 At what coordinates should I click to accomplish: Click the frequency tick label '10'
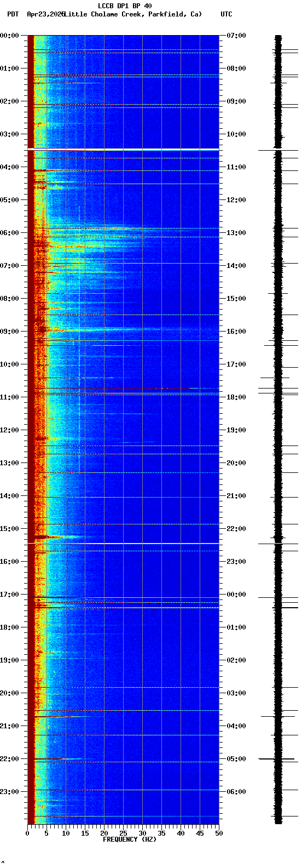click(x=66, y=833)
